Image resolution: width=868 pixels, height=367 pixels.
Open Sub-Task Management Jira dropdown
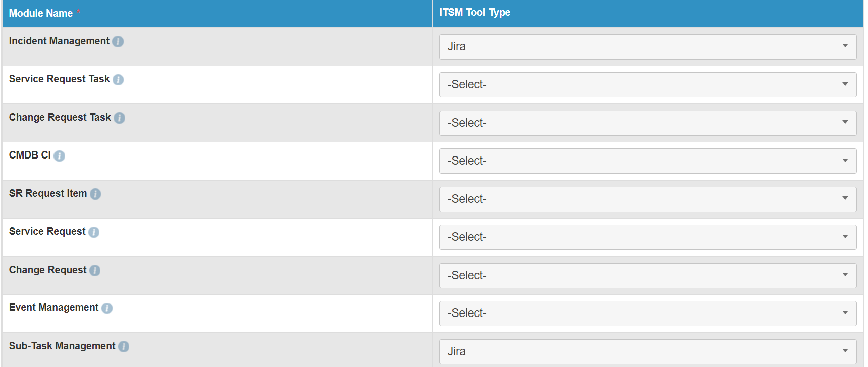[647, 351]
